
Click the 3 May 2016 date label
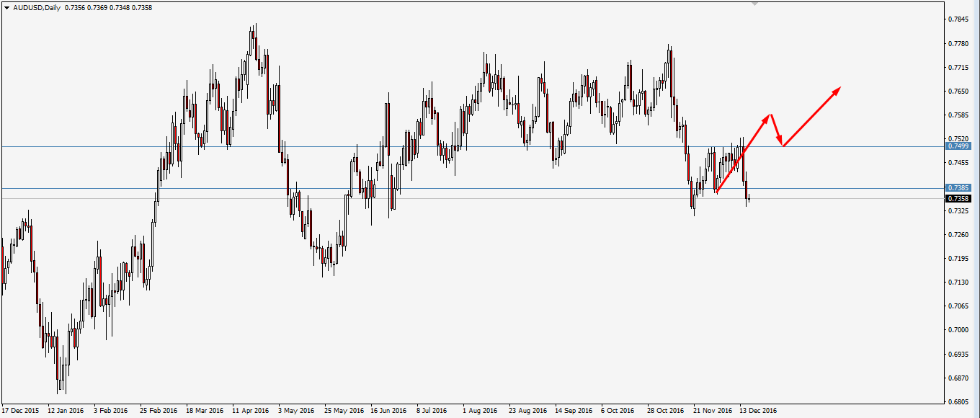click(297, 411)
